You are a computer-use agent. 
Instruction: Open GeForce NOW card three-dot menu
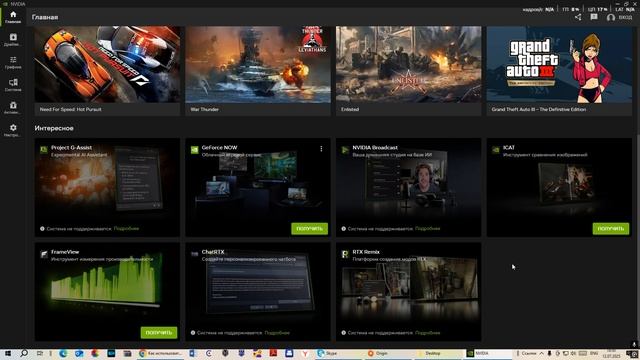321,149
